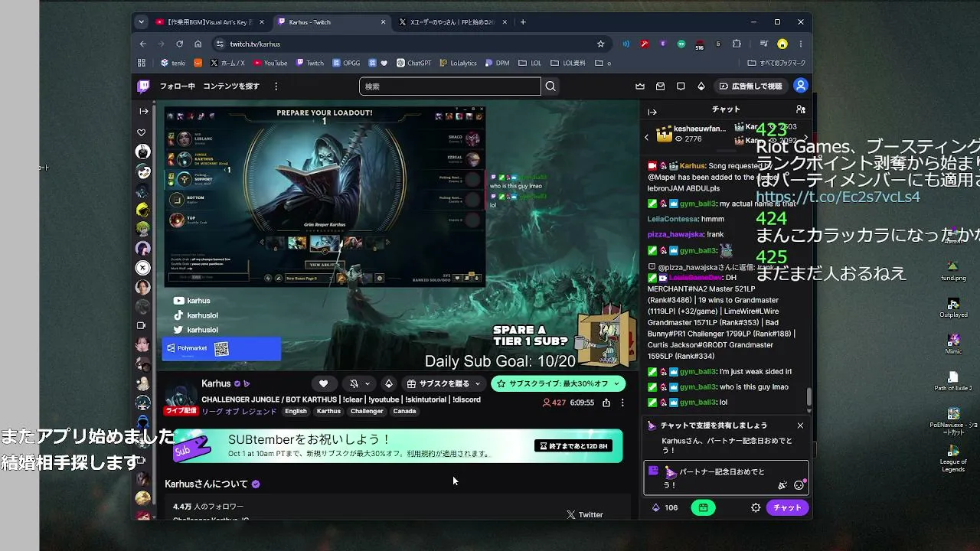Click the 広告無しで視聴 button
Viewport: 980px width, 551px height.
(x=750, y=86)
